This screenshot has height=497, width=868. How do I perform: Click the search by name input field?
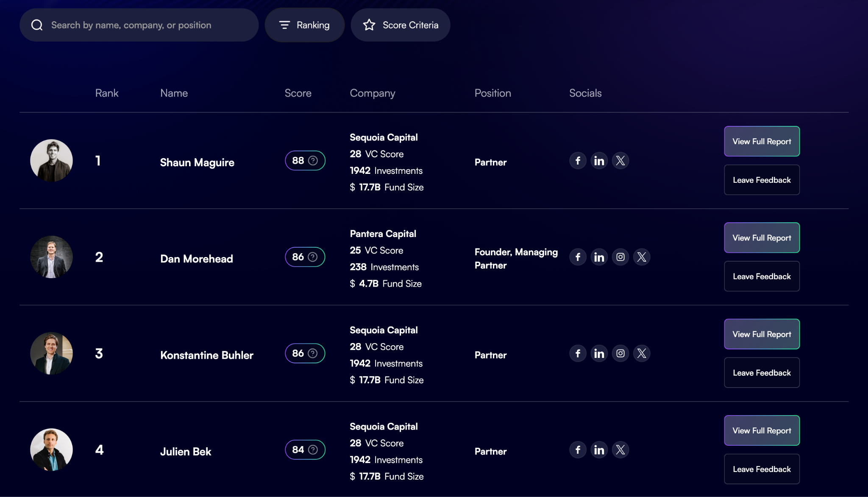(139, 25)
